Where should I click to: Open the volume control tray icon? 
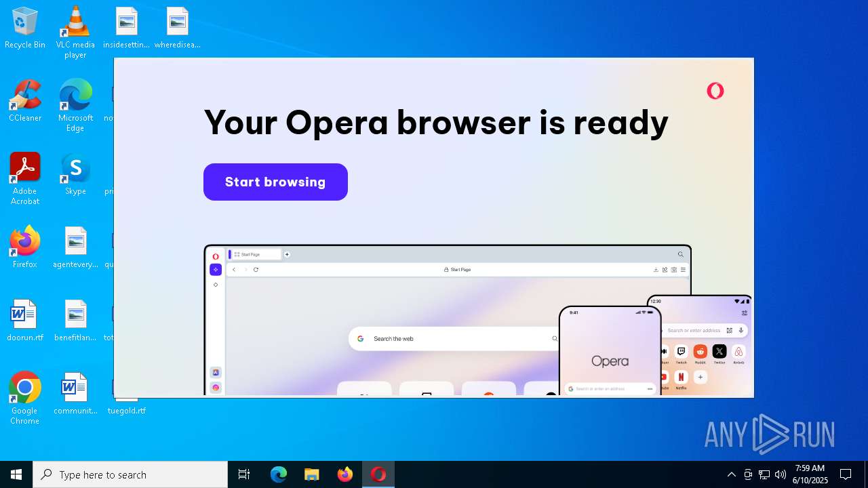pyautogui.click(x=781, y=474)
